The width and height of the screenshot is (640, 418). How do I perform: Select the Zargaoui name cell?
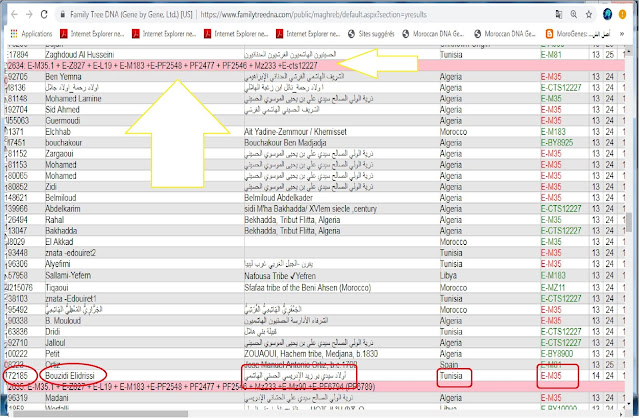[x=59, y=154]
